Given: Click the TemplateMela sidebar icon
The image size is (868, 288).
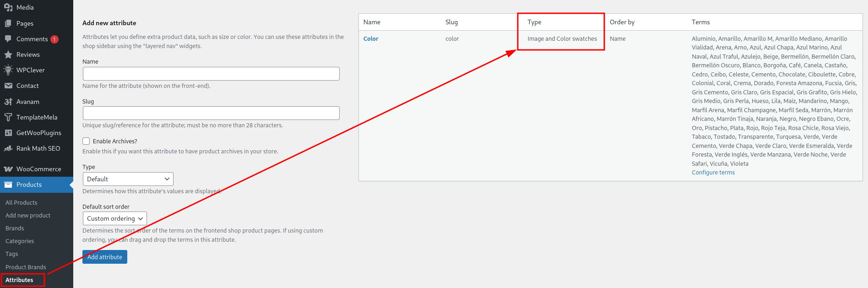Looking at the screenshot, I should (x=8, y=117).
